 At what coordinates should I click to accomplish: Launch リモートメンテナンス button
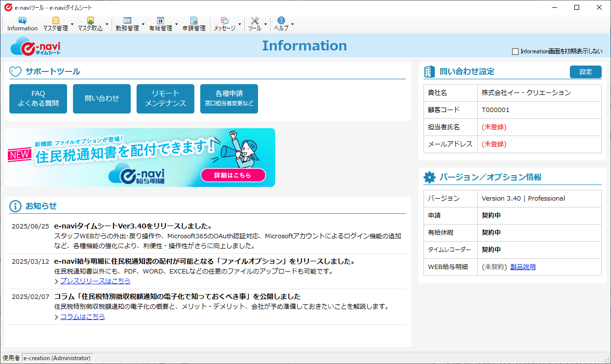[165, 99]
